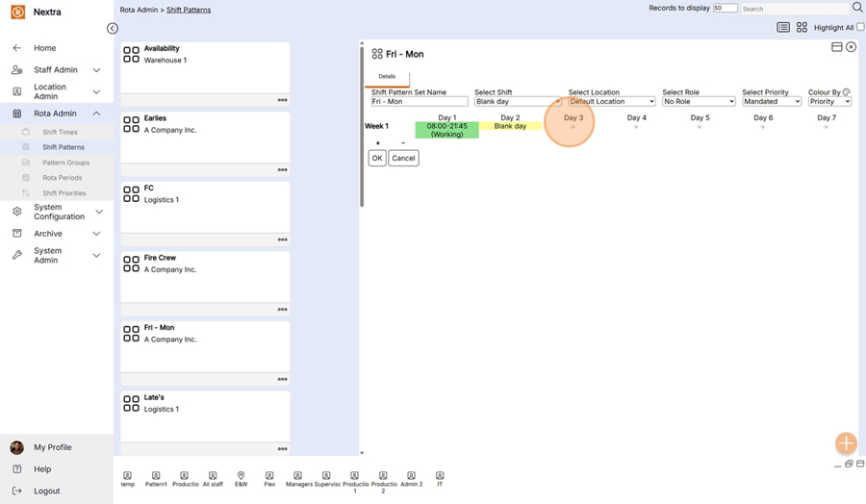The width and height of the screenshot is (866, 504).
Task: Expand the Staff Admin menu
Action: click(x=96, y=70)
